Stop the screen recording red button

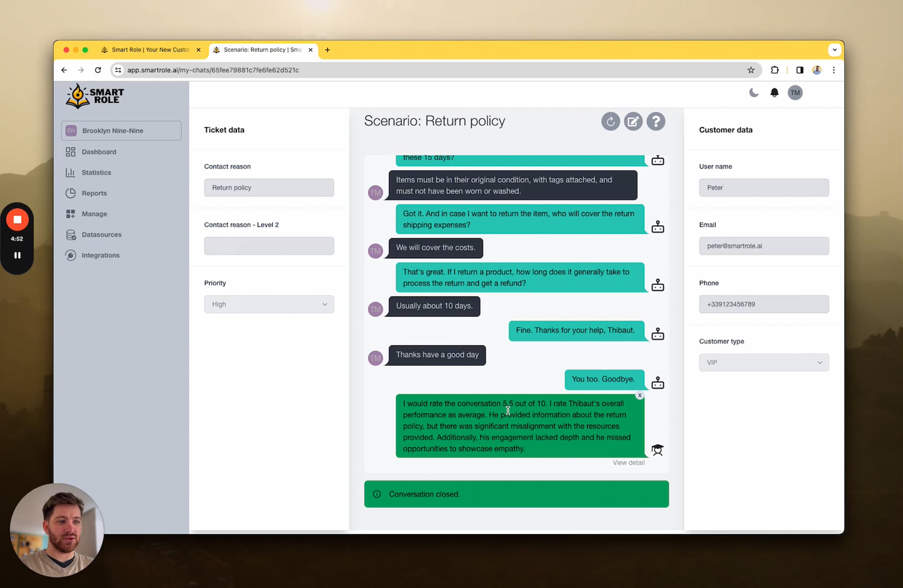[17, 220]
